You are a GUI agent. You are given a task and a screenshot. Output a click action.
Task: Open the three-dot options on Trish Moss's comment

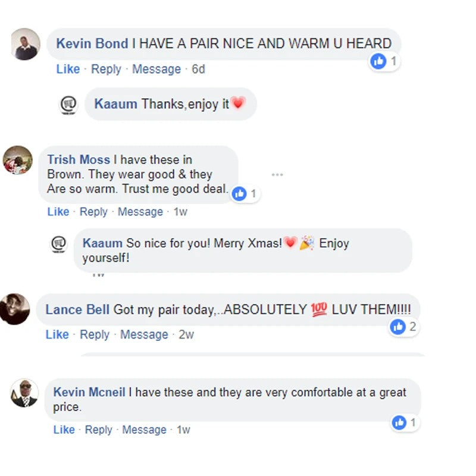[x=277, y=174]
